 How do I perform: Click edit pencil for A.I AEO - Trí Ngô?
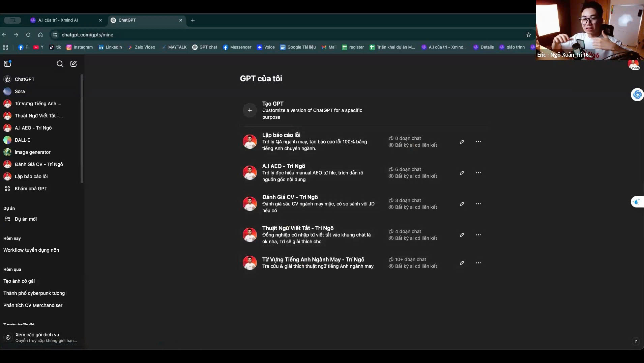tap(462, 173)
